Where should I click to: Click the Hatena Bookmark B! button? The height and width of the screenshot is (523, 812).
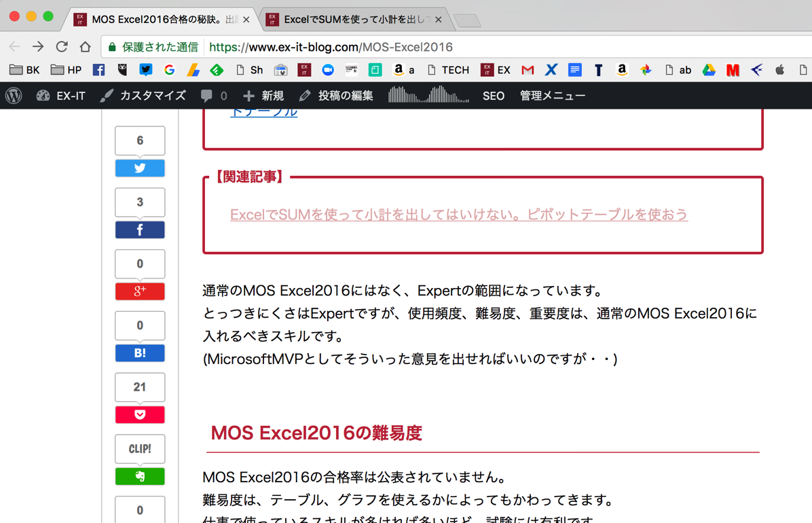pyautogui.click(x=140, y=353)
